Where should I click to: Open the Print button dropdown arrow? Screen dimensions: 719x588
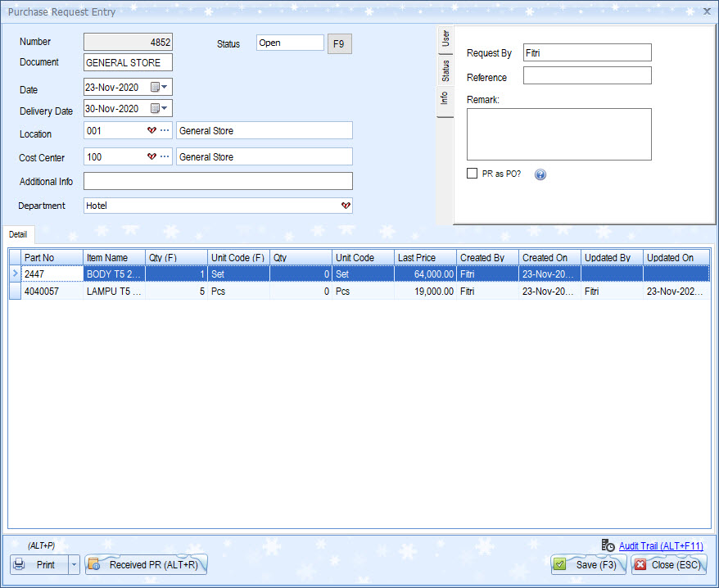74,564
